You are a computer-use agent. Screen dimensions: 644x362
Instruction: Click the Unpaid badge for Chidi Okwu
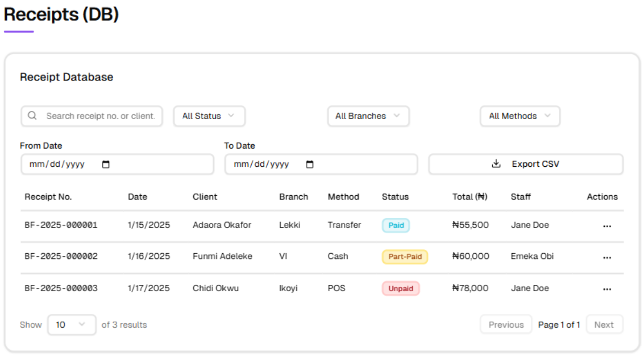click(400, 289)
